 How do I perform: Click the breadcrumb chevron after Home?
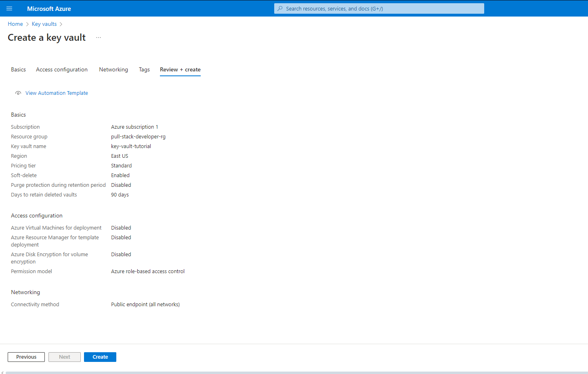click(x=27, y=24)
